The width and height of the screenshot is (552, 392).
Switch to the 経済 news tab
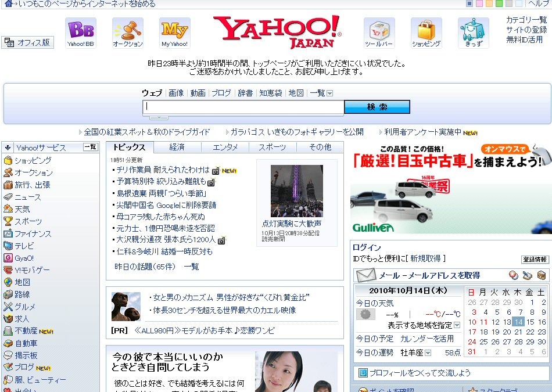(x=177, y=147)
